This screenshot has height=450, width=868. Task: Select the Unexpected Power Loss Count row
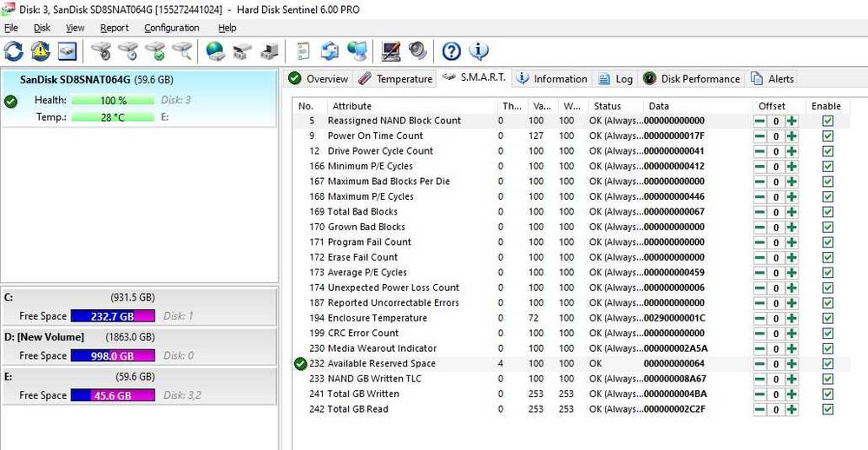(571, 288)
